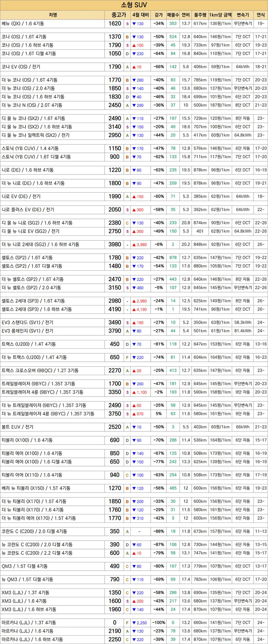The height and width of the screenshot is (644, 268).
Task: Click the '연비' column header
Action: [x=186, y=15]
